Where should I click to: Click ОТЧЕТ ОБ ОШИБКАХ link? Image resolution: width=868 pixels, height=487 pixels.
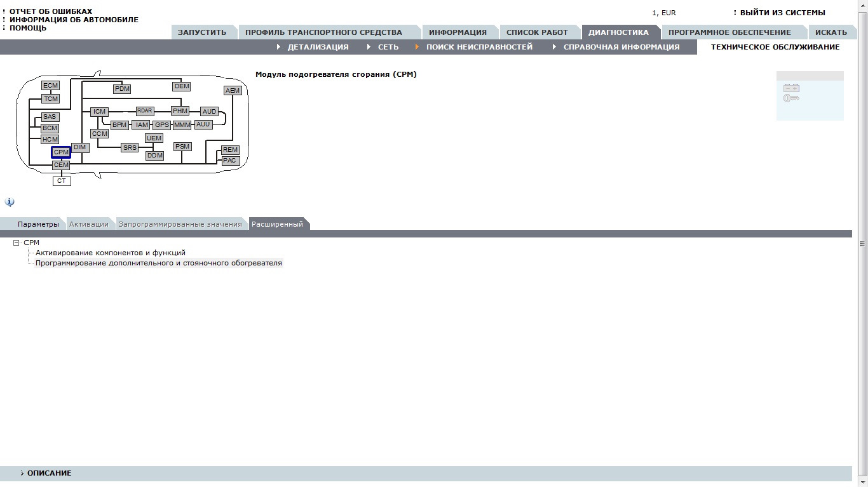point(51,11)
